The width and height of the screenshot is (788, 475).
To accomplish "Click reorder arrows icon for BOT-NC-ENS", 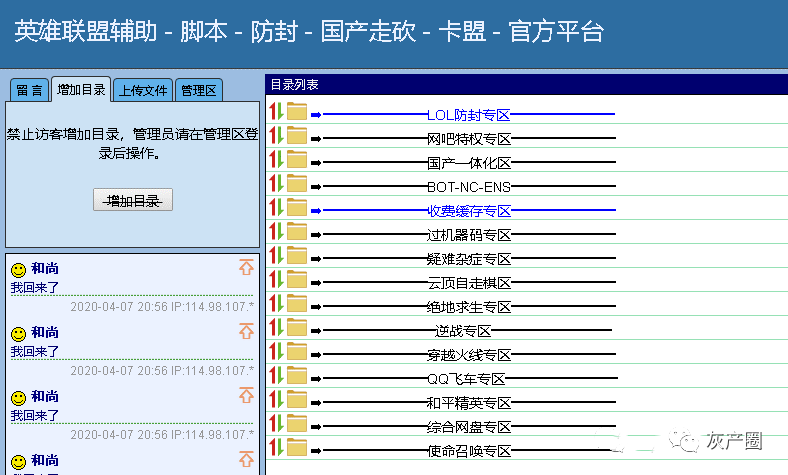I will pyautogui.click(x=276, y=183).
